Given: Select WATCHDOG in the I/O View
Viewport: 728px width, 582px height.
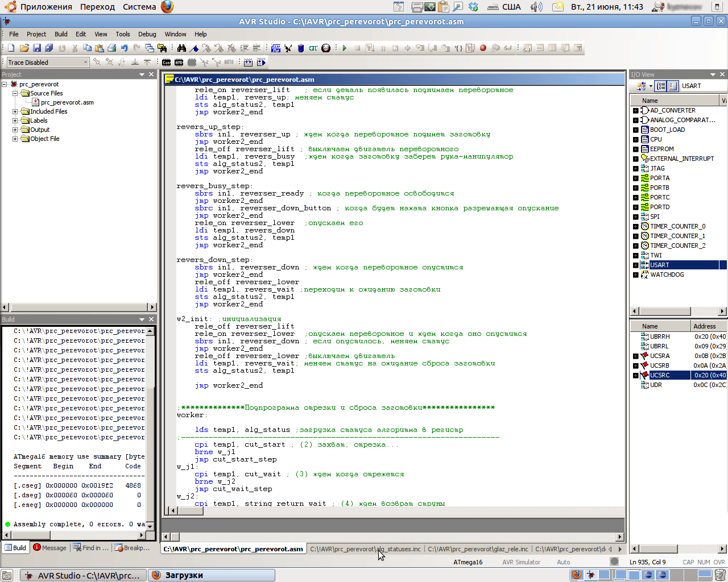Looking at the screenshot, I should pos(667,275).
